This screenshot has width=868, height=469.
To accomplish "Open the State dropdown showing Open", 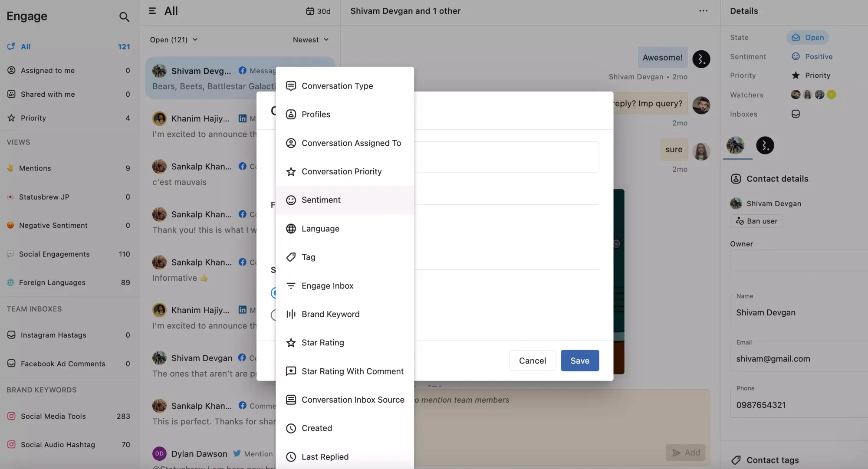I will [x=807, y=38].
